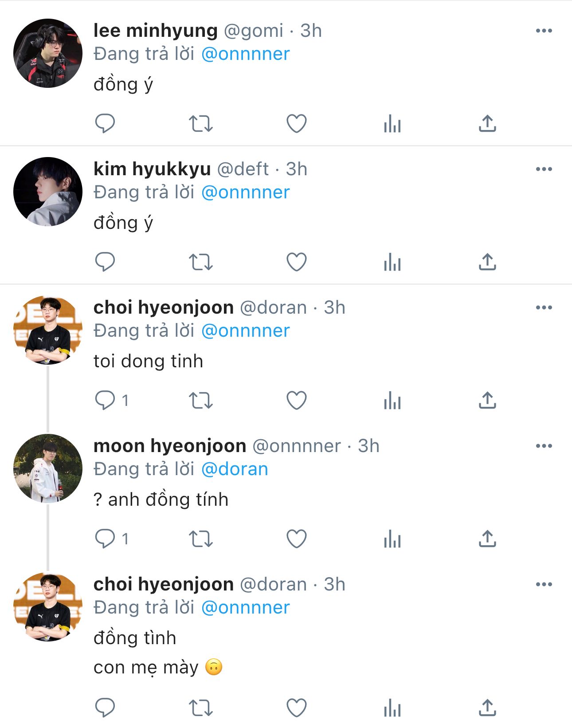The width and height of the screenshot is (572, 728).
Task: Open more options on lee minhyung's tweet
Action: [x=544, y=31]
